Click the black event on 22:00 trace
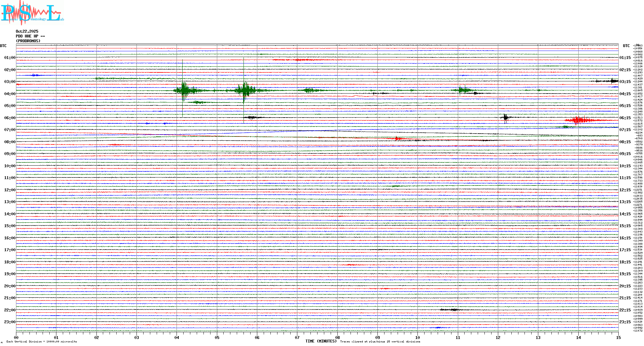 coord(453,310)
